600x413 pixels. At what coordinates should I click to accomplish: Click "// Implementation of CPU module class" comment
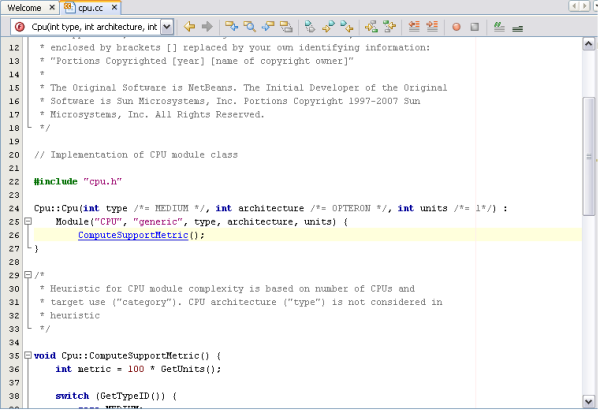click(136, 155)
